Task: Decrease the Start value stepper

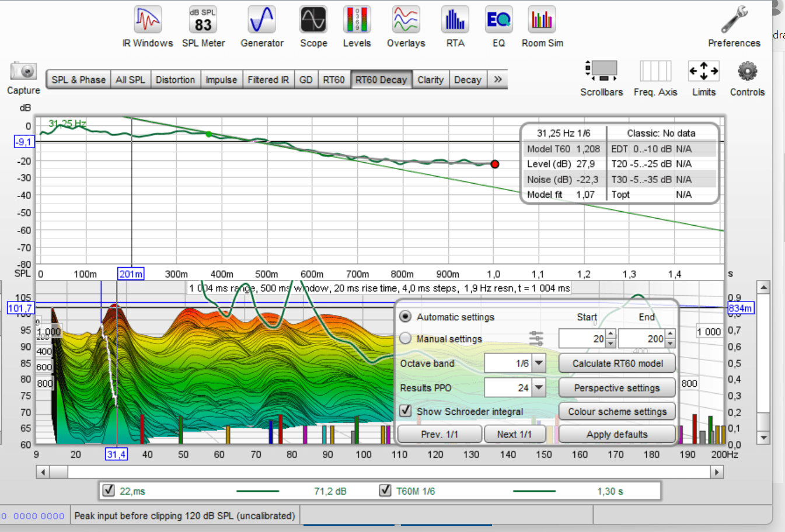Action: (x=610, y=343)
